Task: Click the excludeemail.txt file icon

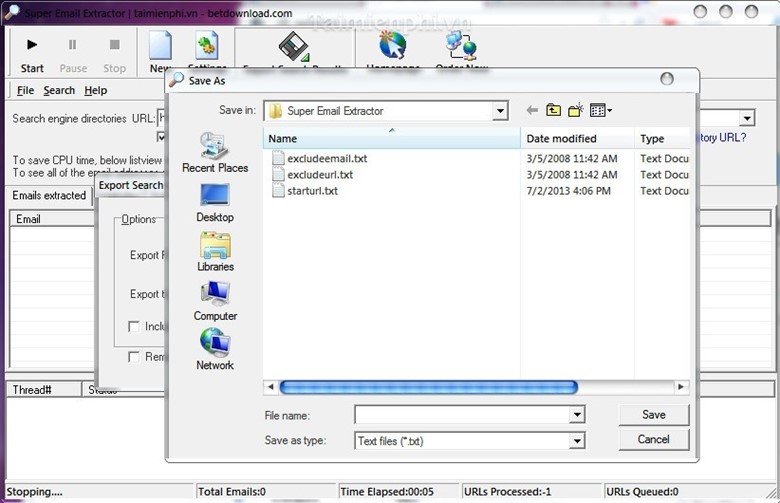Action: click(x=278, y=159)
